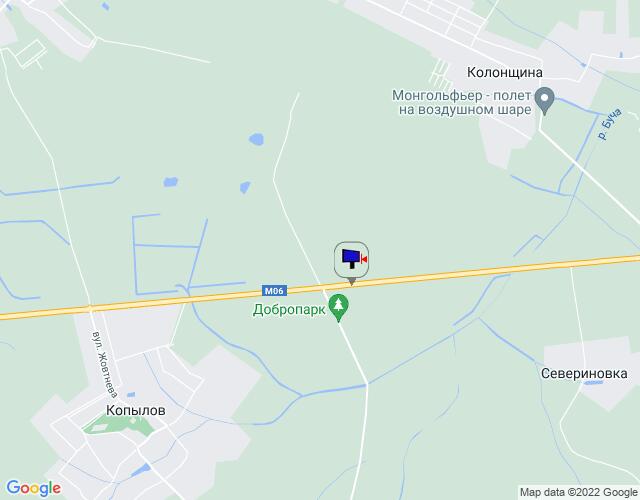This screenshot has width=640, height=500.
Task: Select the Копылов town label
Action: tap(136, 410)
